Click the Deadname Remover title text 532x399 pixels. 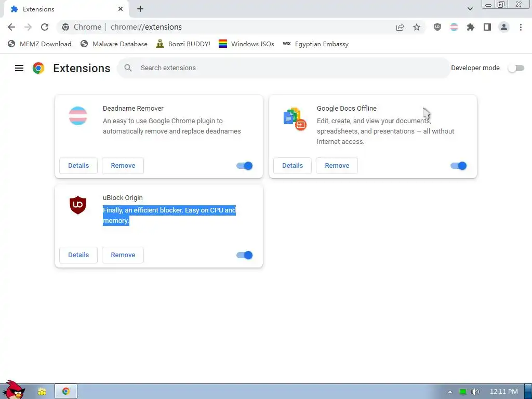tap(133, 109)
